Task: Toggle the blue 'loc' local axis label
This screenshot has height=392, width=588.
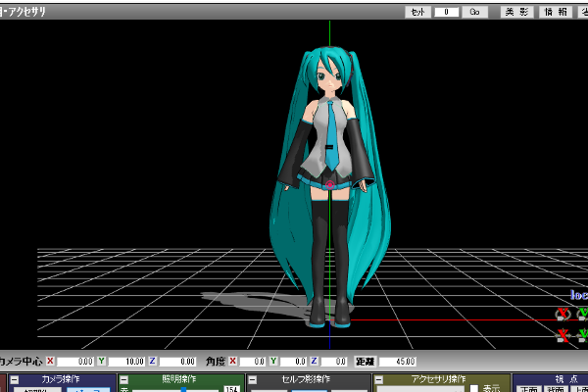Action: pos(579,295)
